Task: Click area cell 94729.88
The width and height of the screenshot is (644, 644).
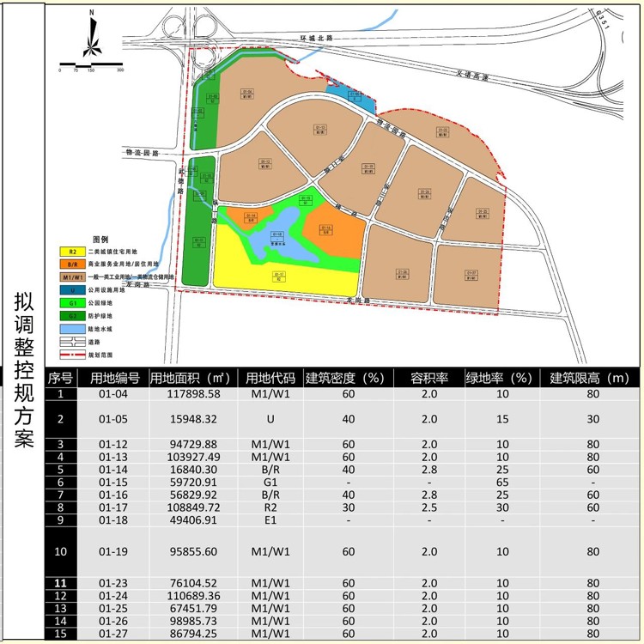Action: [193, 445]
